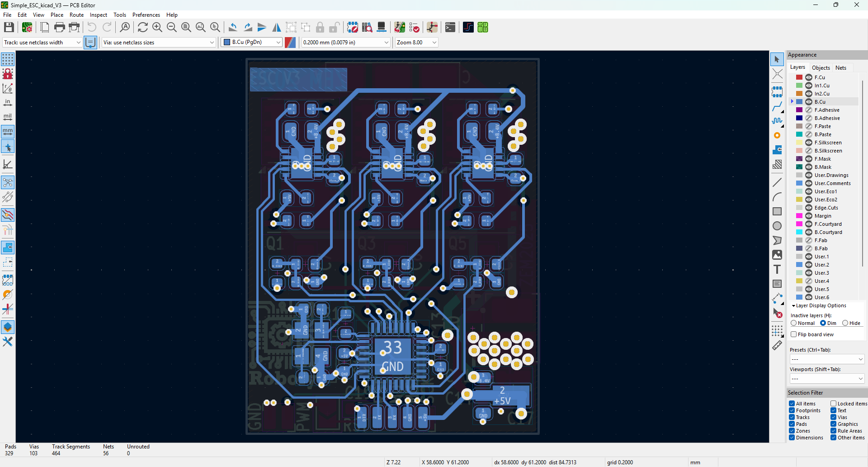Select the arrow selection tool

point(777,59)
